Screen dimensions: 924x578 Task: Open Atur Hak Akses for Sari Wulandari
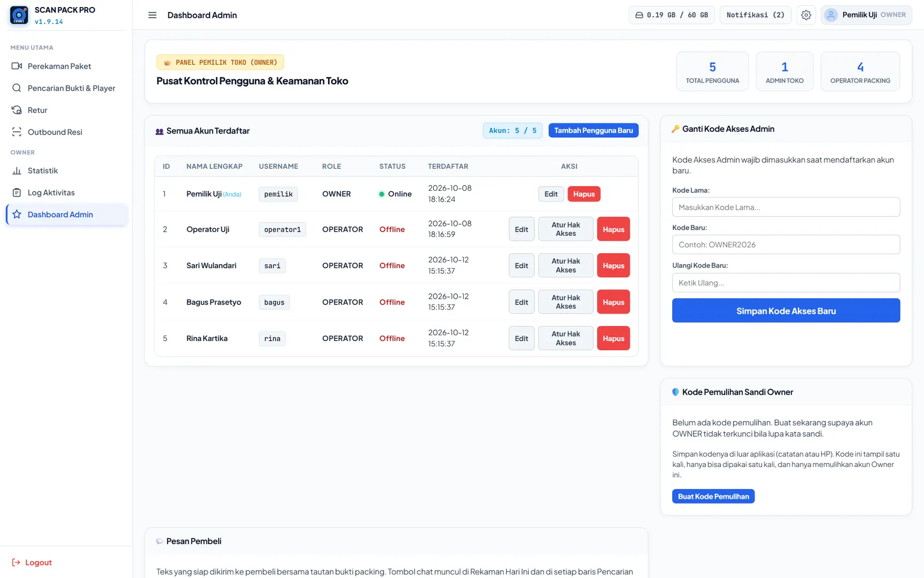point(565,265)
